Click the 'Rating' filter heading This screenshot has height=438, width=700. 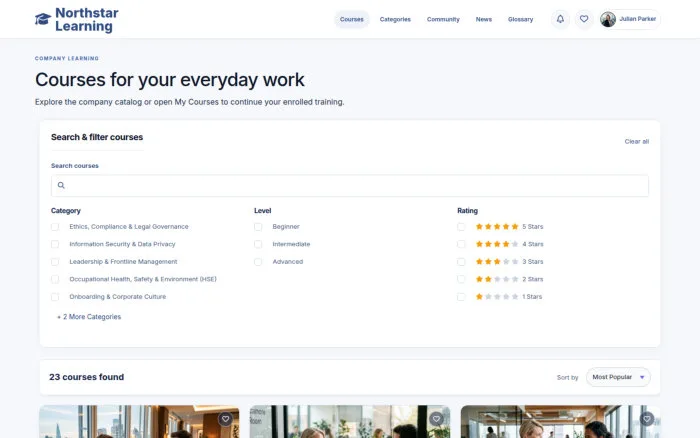467,211
